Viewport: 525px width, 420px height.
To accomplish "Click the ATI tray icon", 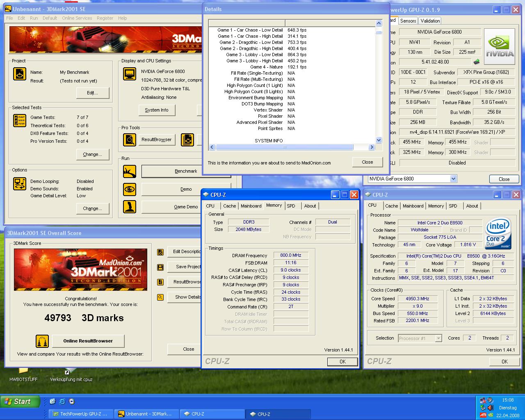I will [483, 415].
